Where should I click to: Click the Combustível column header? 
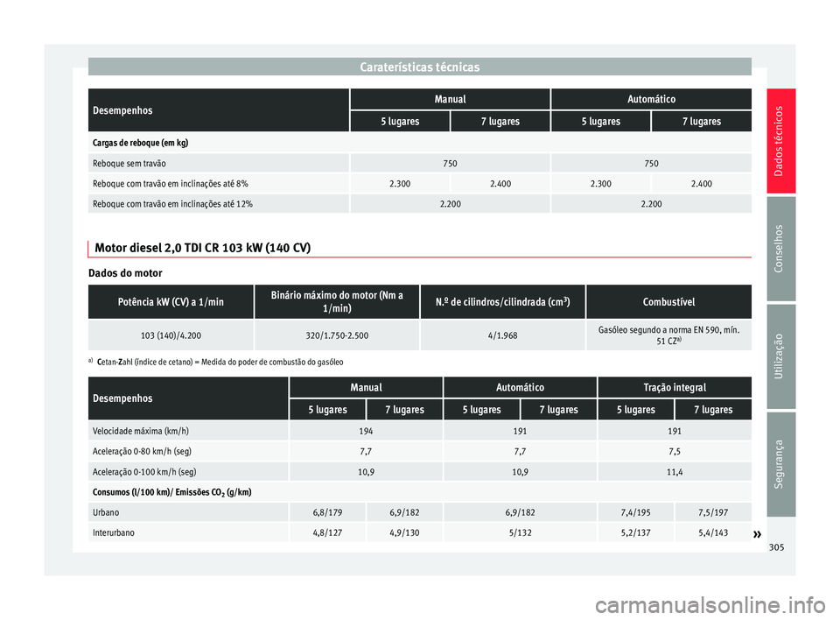[x=668, y=302]
